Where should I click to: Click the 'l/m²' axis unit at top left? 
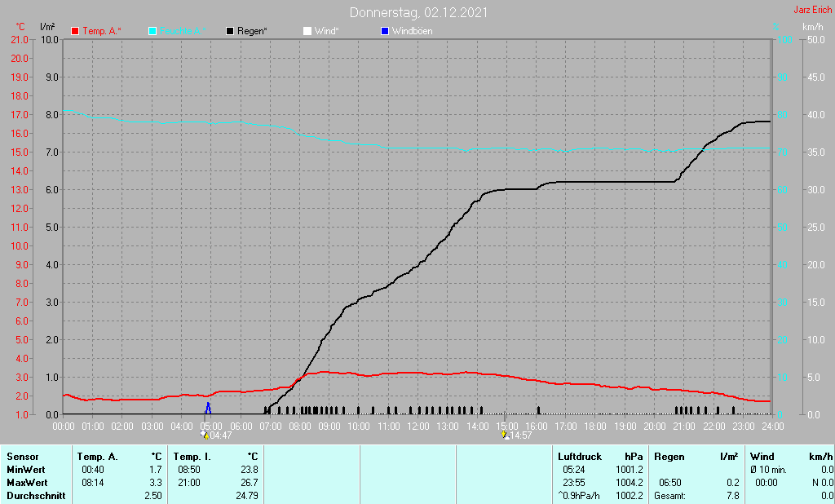47,27
